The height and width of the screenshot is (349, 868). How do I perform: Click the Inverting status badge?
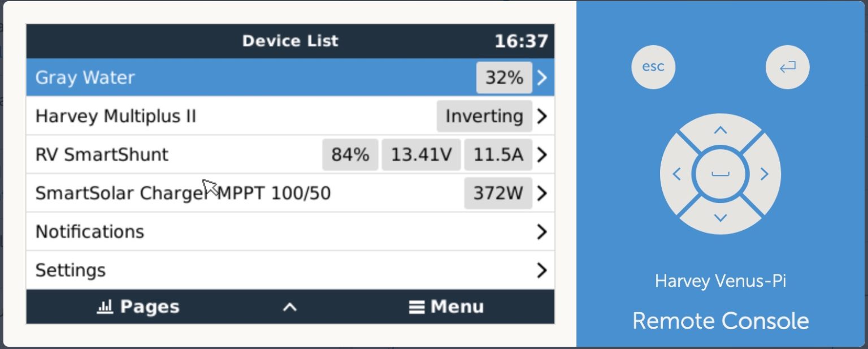pos(484,116)
